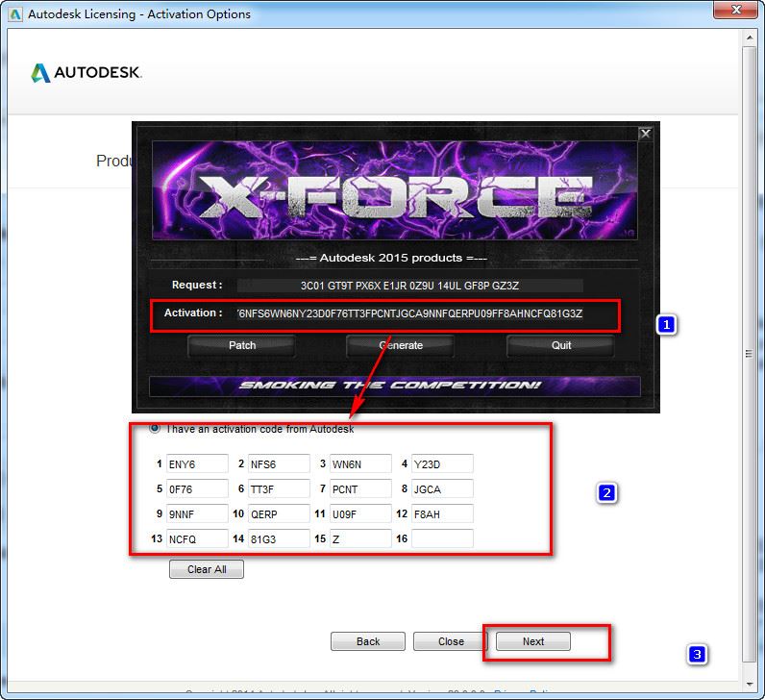Click the Next button
Image resolution: width=765 pixels, height=700 pixels.
533,641
